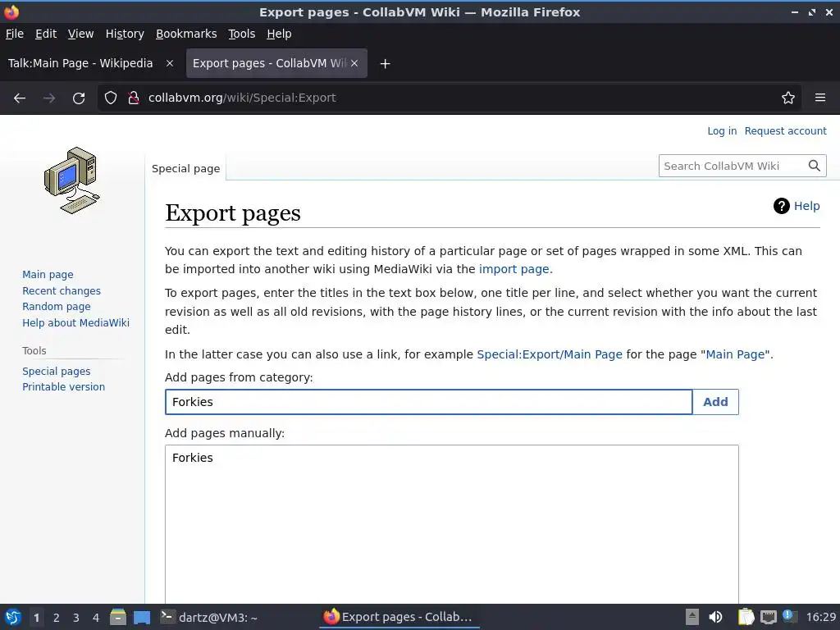
Task: Open the Firefox hamburger menu
Action: [x=820, y=98]
